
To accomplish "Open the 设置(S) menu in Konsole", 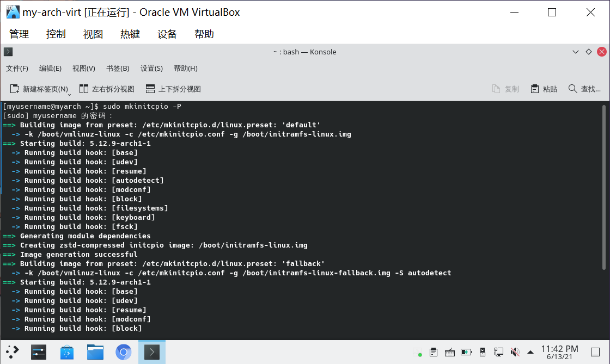I will pyautogui.click(x=151, y=68).
